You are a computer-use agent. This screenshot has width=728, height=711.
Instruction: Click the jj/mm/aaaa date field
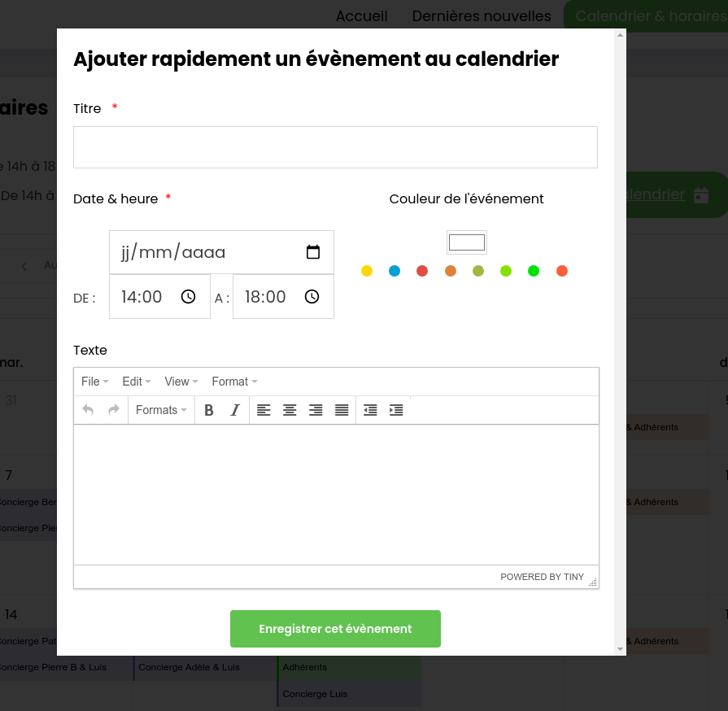[221, 252]
